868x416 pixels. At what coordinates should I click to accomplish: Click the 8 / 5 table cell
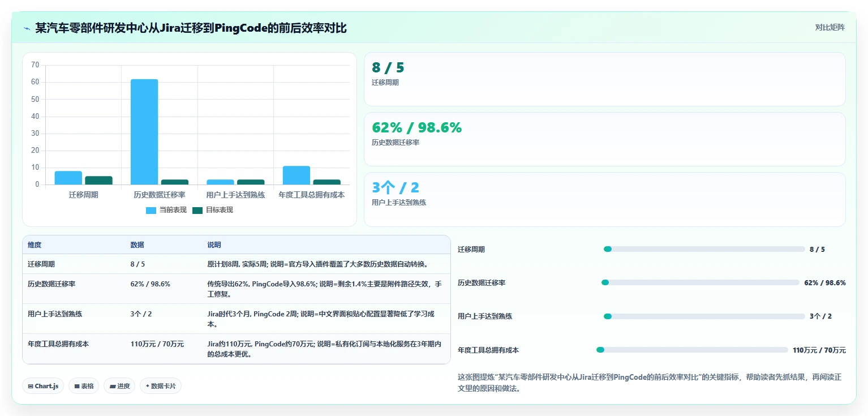point(137,264)
